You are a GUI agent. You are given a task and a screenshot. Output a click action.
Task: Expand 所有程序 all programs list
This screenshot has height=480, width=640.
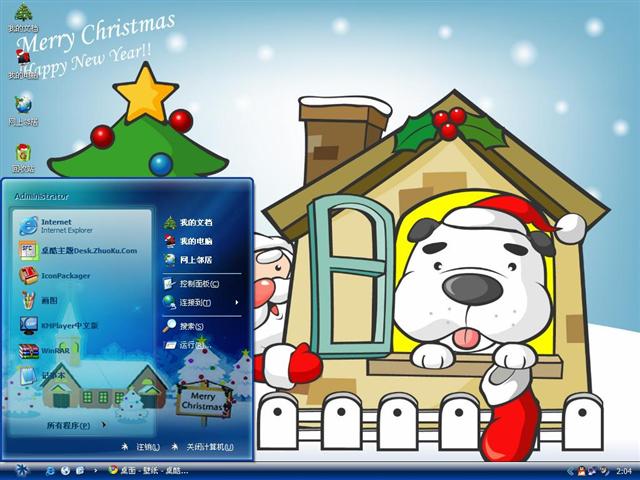[x=76, y=425]
